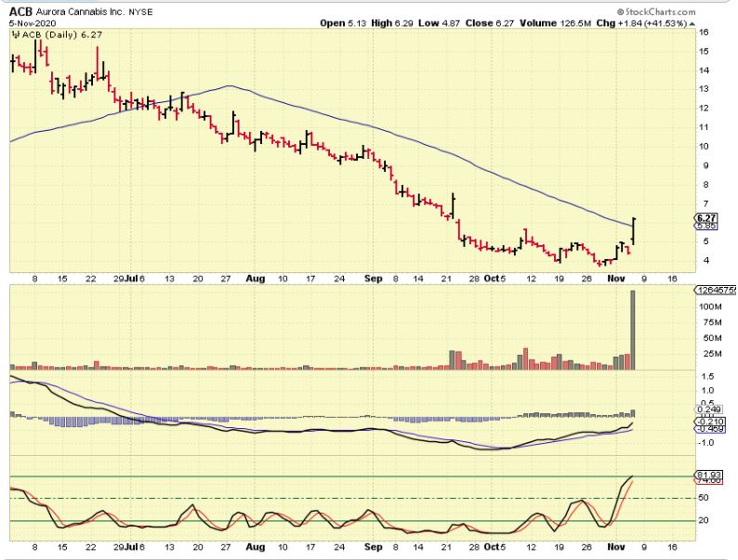Click the Chg +1.84 (+41.53%) value

click(641, 23)
